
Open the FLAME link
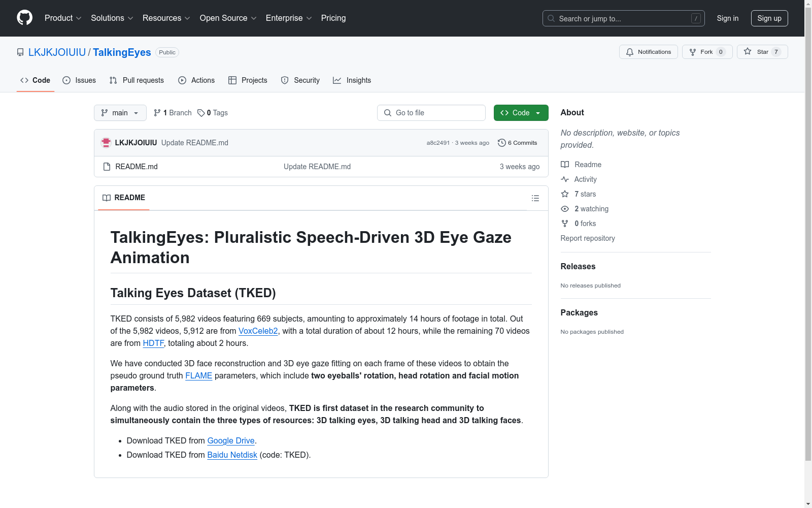(x=199, y=376)
